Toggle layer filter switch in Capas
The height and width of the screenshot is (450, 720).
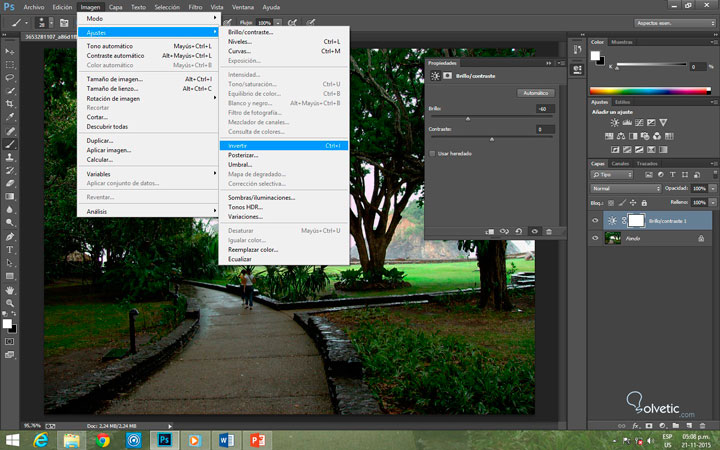(715, 174)
